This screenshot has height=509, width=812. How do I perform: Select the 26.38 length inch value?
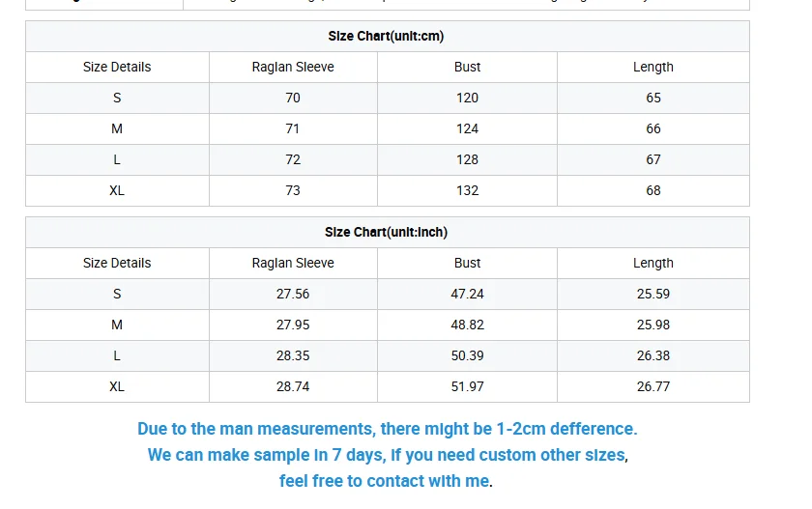653,355
